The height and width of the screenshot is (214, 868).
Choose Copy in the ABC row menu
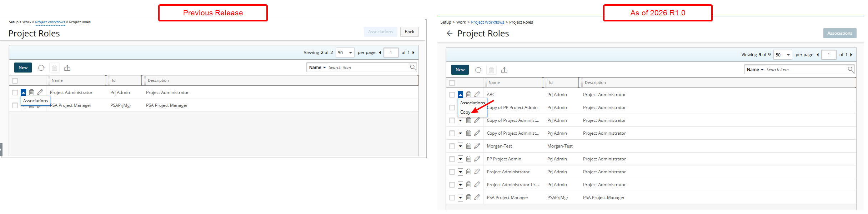pos(465,112)
